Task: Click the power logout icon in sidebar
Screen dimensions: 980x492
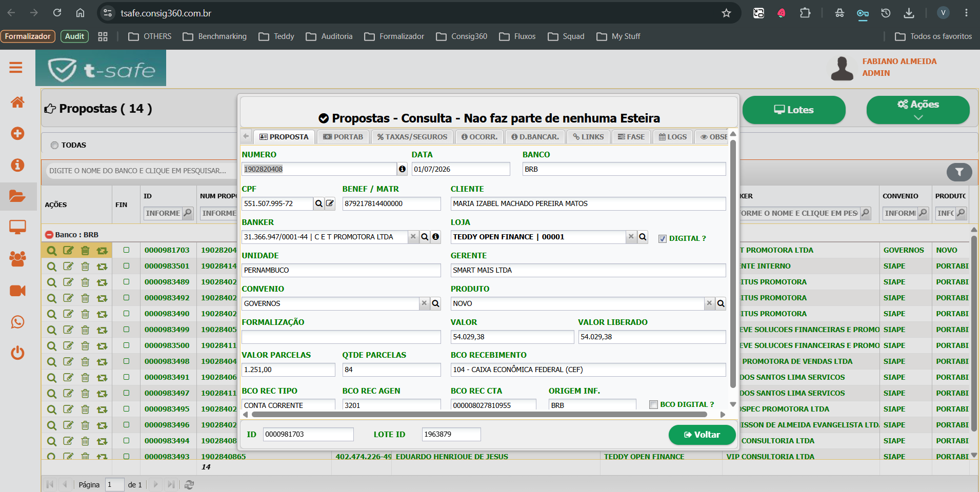Action: [17, 353]
